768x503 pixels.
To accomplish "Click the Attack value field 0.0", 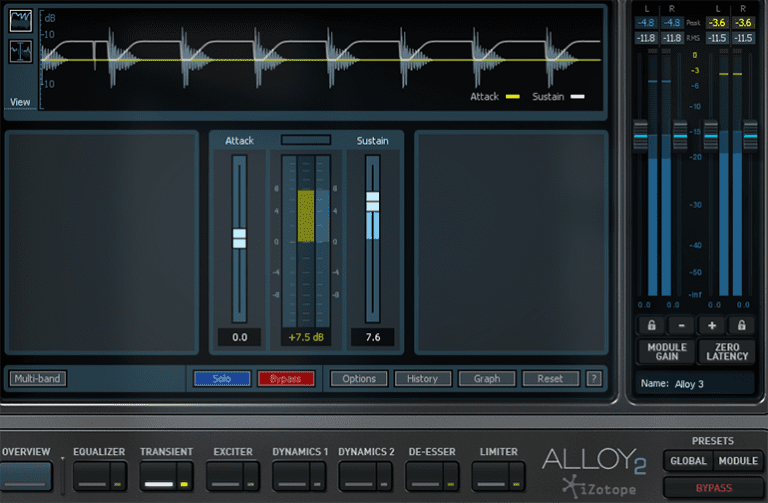I will pyautogui.click(x=240, y=337).
